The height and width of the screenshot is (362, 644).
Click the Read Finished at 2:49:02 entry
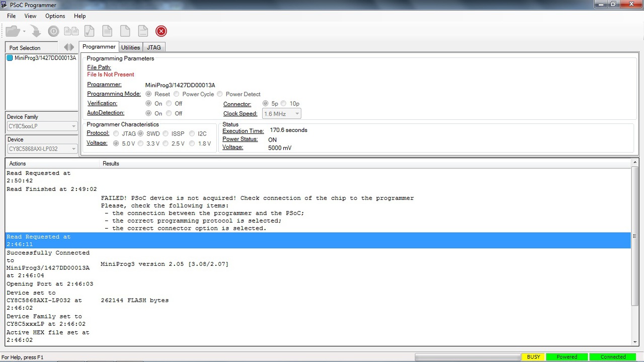(x=52, y=189)
